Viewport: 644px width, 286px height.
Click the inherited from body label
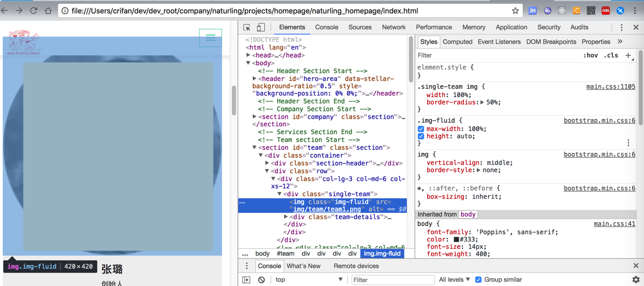(468, 214)
